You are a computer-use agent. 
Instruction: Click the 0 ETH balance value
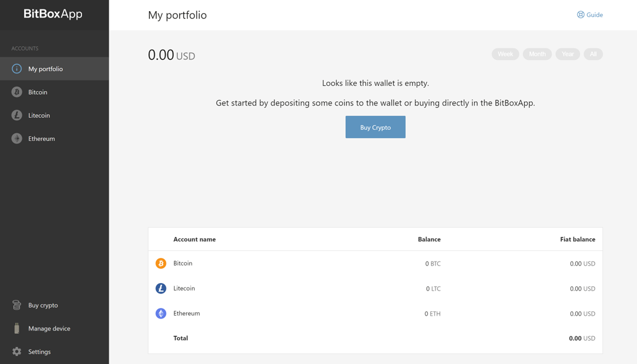pos(433,314)
